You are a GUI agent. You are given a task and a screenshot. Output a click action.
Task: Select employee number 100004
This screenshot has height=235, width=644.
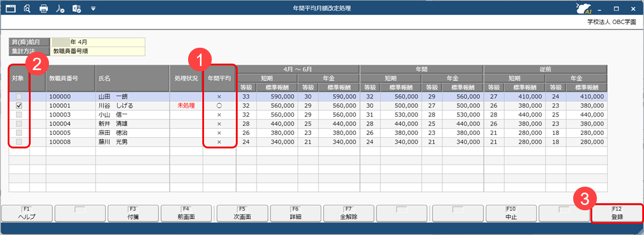click(60, 124)
